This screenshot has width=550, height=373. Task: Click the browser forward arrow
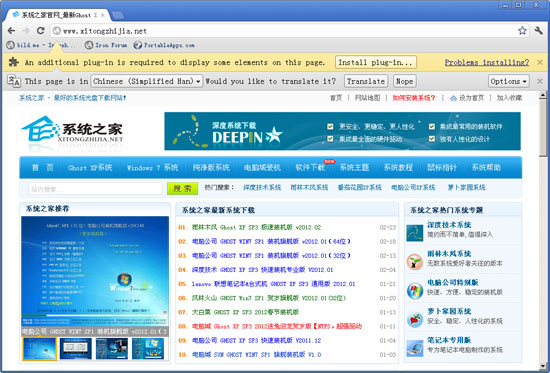[26, 31]
